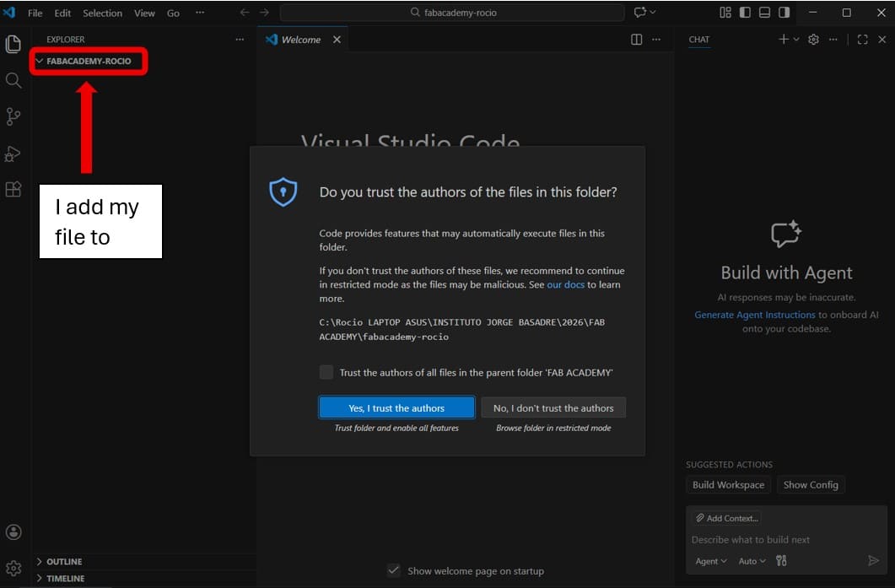
Task: Open the Search view icon
Action: pos(13,80)
